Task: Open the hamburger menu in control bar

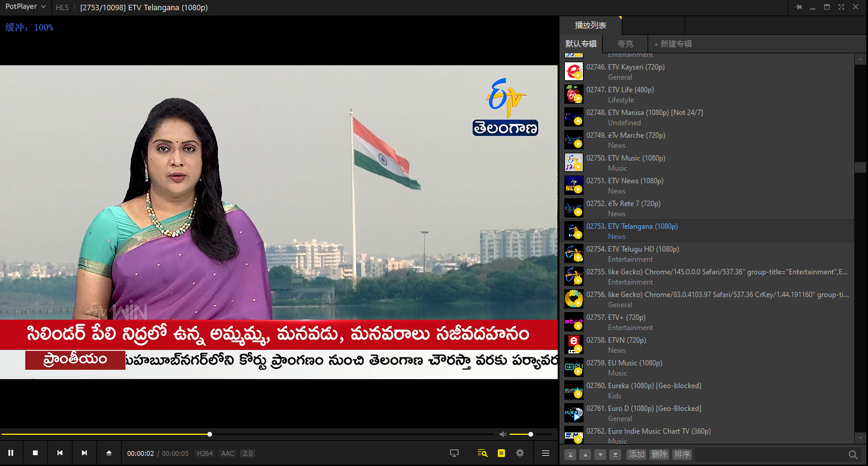Action: pyautogui.click(x=546, y=453)
